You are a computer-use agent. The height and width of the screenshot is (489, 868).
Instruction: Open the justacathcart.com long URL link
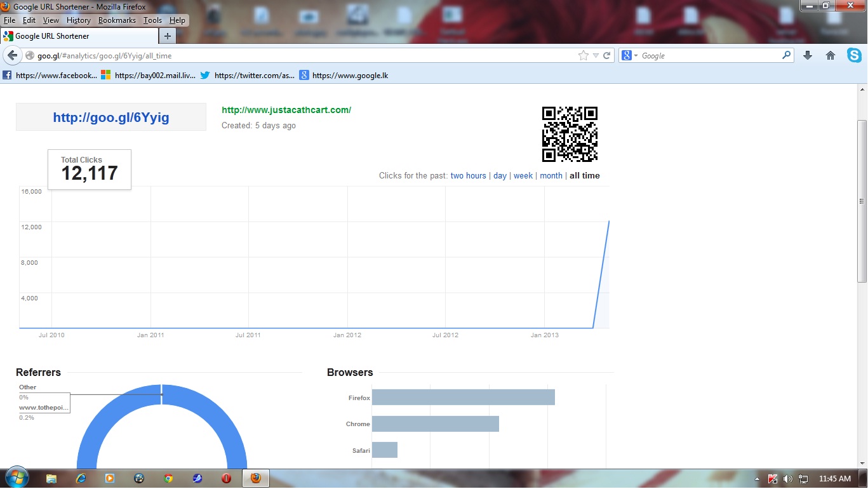(x=286, y=110)
